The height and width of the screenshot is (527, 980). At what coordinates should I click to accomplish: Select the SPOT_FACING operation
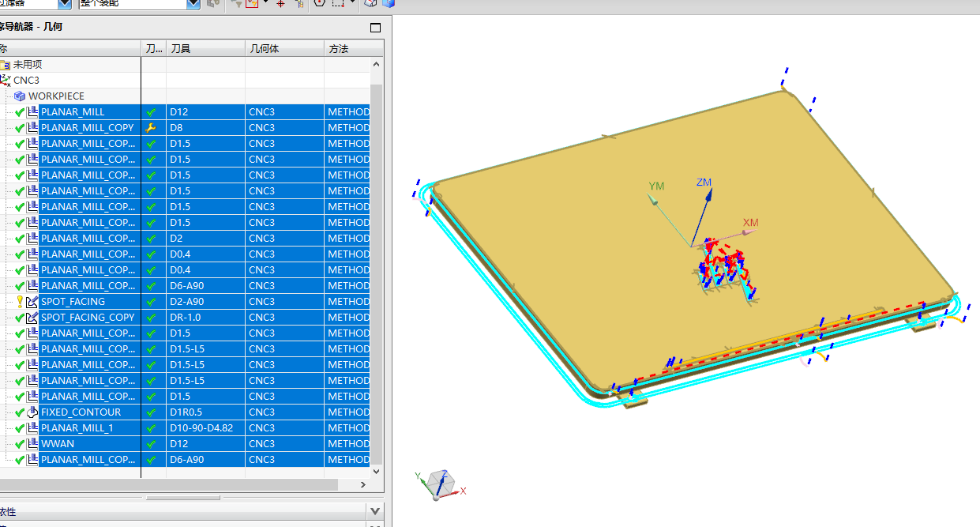coord(73,302)
